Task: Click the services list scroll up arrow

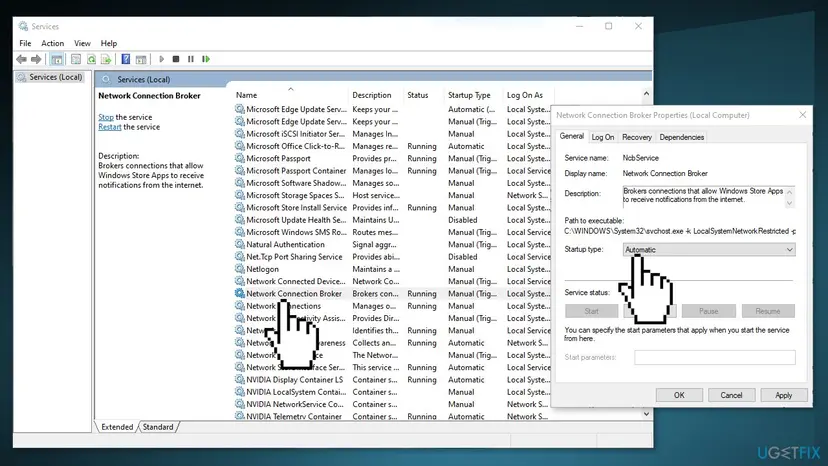Action: 646,94
